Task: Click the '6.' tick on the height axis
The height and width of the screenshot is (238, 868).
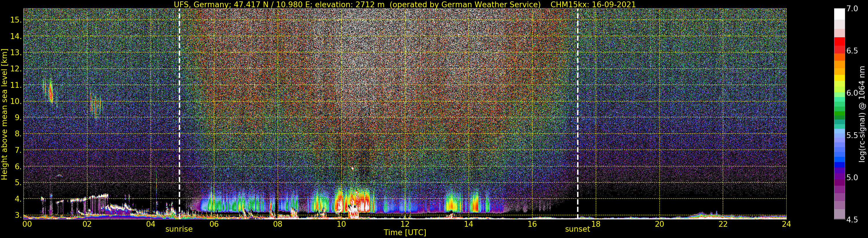Action: (x=18, y=166)
